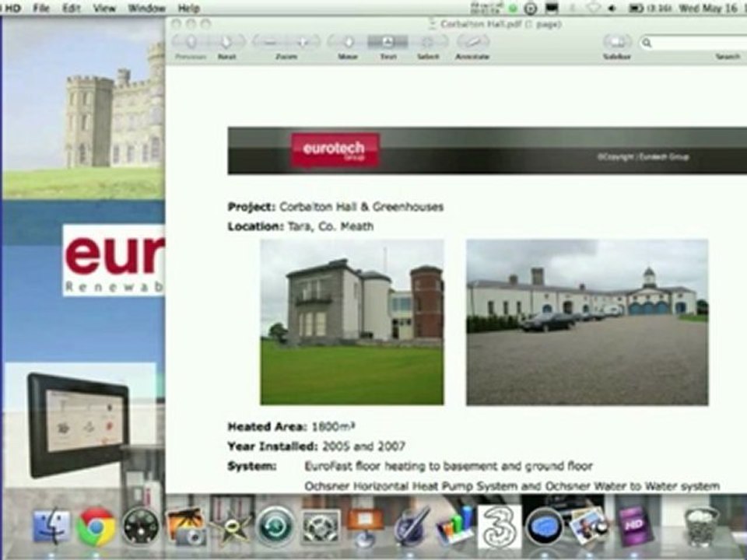Click the eurotech Renewable logo in background window
The image size is (747, 560).
(x=114, y=261)
